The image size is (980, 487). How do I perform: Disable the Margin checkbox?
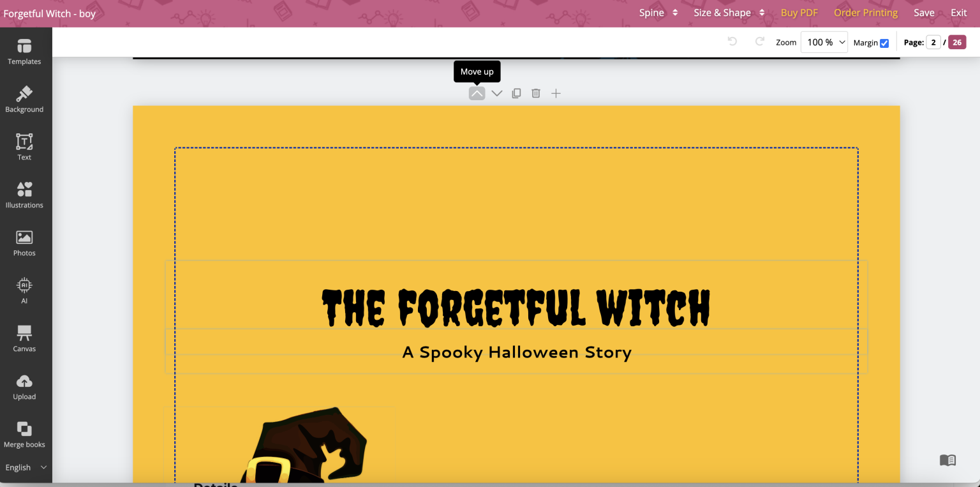point(884,42)
